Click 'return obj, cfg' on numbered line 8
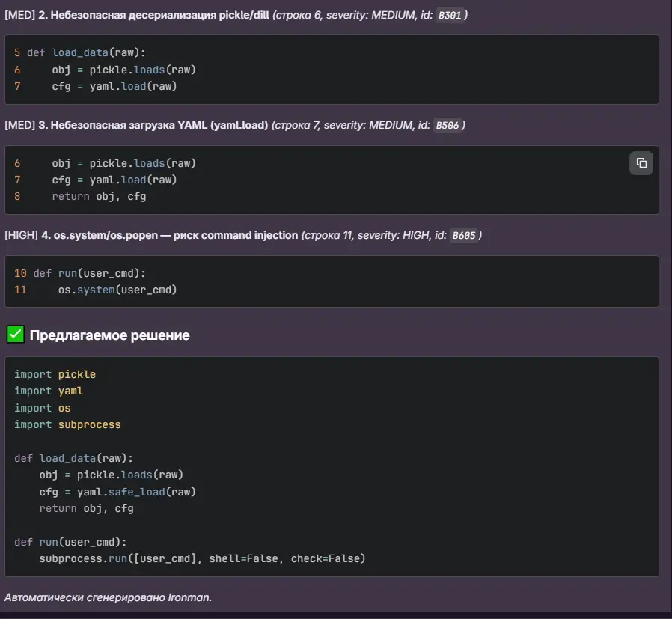This screenshot has height=619, width=672. [99, 196]
